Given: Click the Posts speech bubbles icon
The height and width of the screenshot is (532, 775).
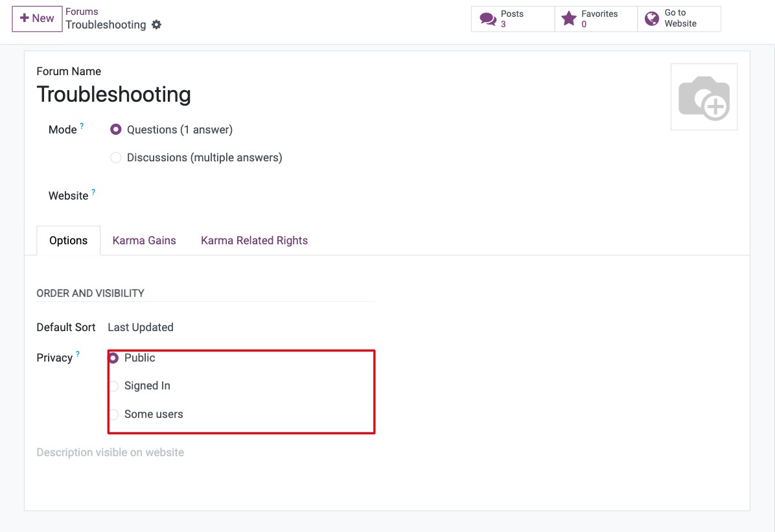Looking at the screenshot, I should [x=488, y=19].
